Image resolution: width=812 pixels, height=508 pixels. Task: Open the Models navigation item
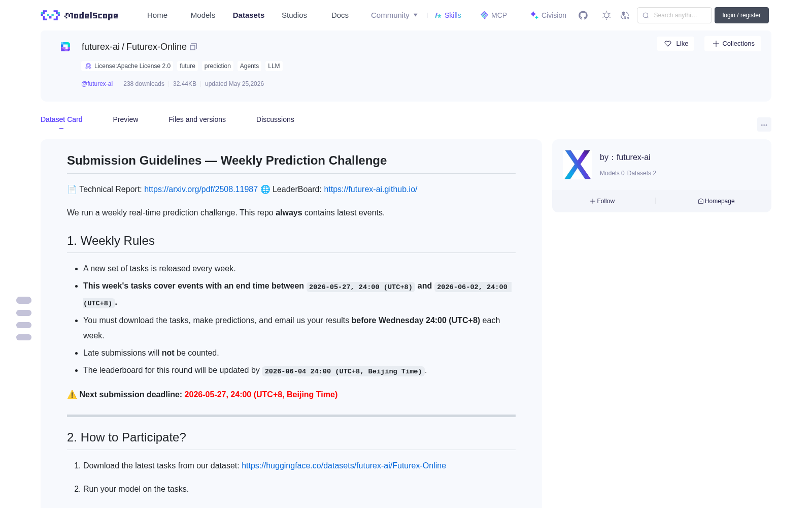pos(203,15)
